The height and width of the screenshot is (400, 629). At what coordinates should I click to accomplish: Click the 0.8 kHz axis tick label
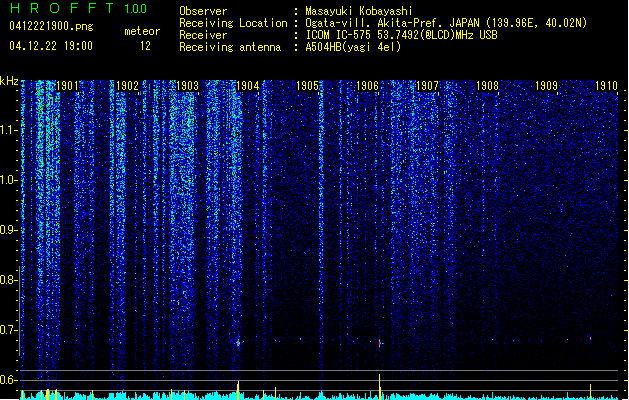coord(8,280)
